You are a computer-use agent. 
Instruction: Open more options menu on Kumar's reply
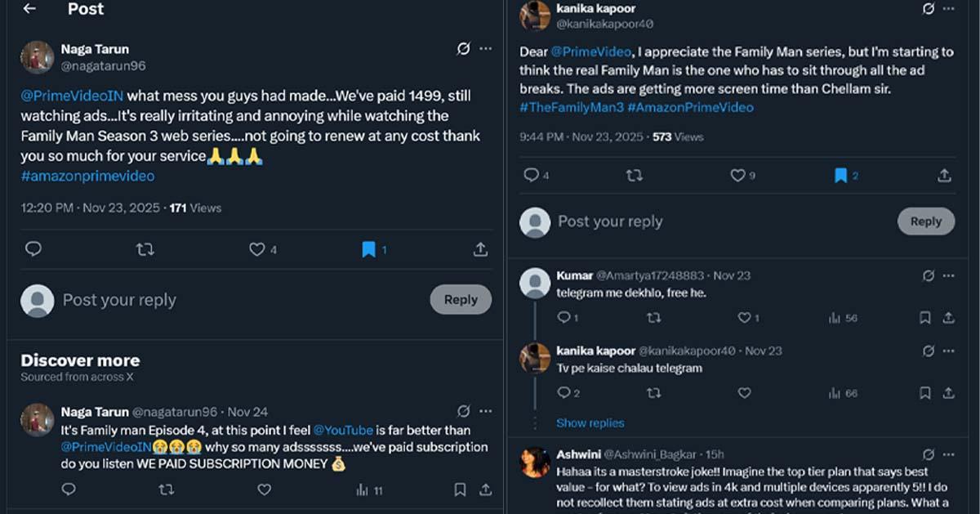(x=948, y=275)
